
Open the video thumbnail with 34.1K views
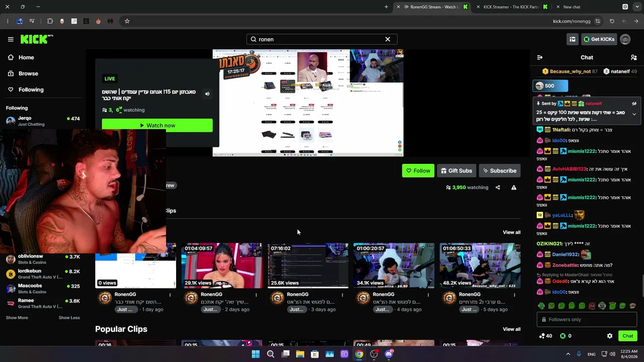[x=394, y=265]
